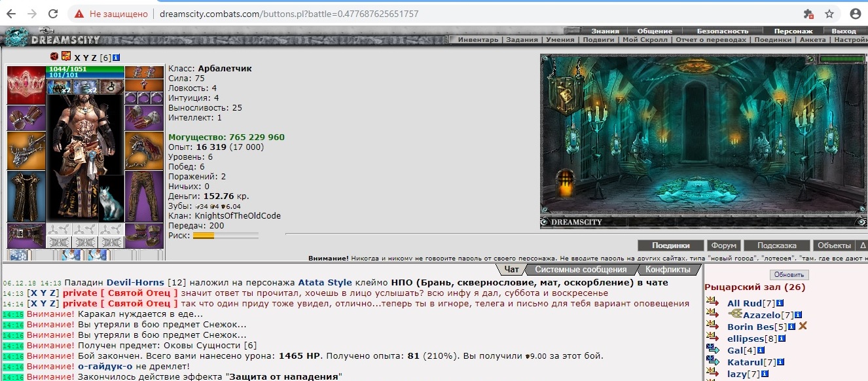Click the orange alignment badge before X Y Z

(x=65, y=57)
